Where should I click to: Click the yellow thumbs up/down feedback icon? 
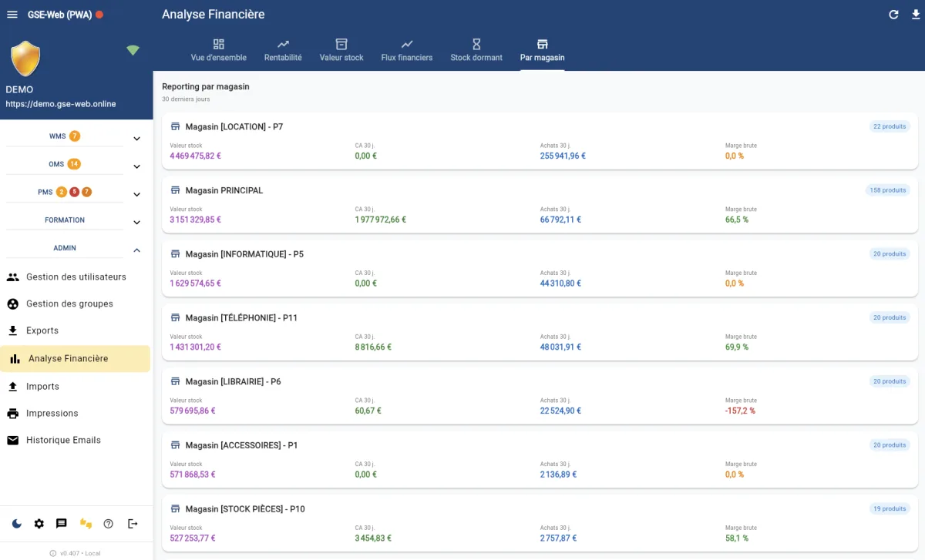pyautogui.click(x=86, y=524)
